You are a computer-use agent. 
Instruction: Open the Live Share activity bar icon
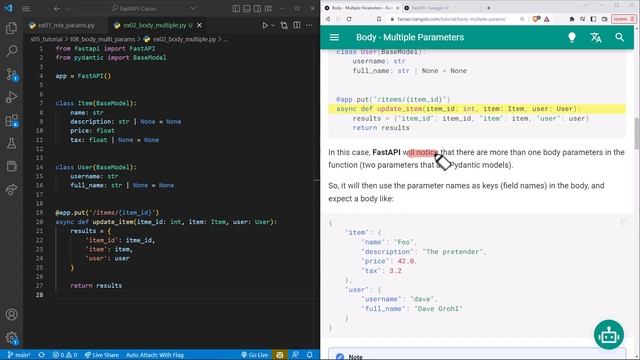pos(11,189)
